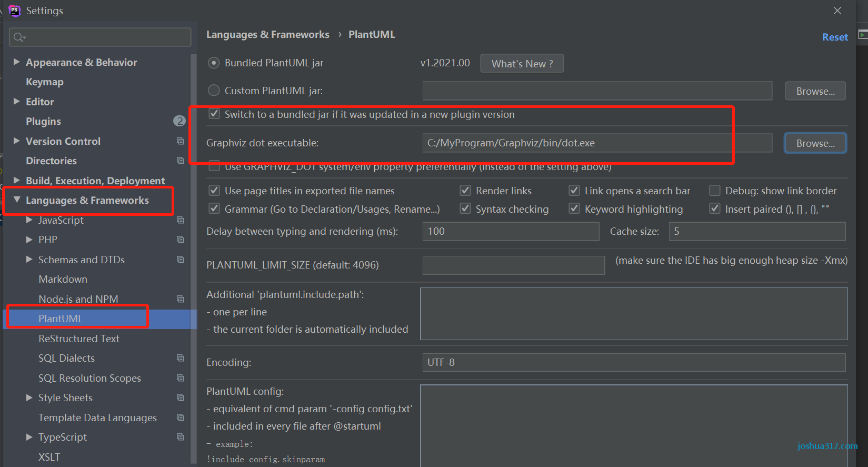Expand the JavaScript node
The height and width of the screenshot is (467, 868).
[x=29, y=220]
